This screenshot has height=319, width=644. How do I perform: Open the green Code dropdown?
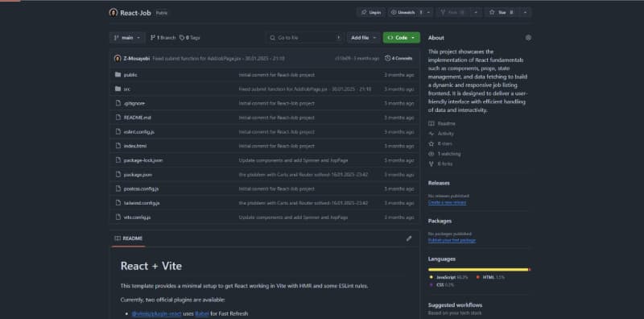coord(401,38)
